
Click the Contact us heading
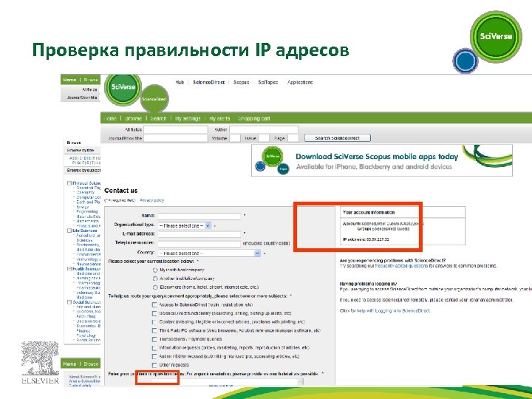click(x=120, y=191)
